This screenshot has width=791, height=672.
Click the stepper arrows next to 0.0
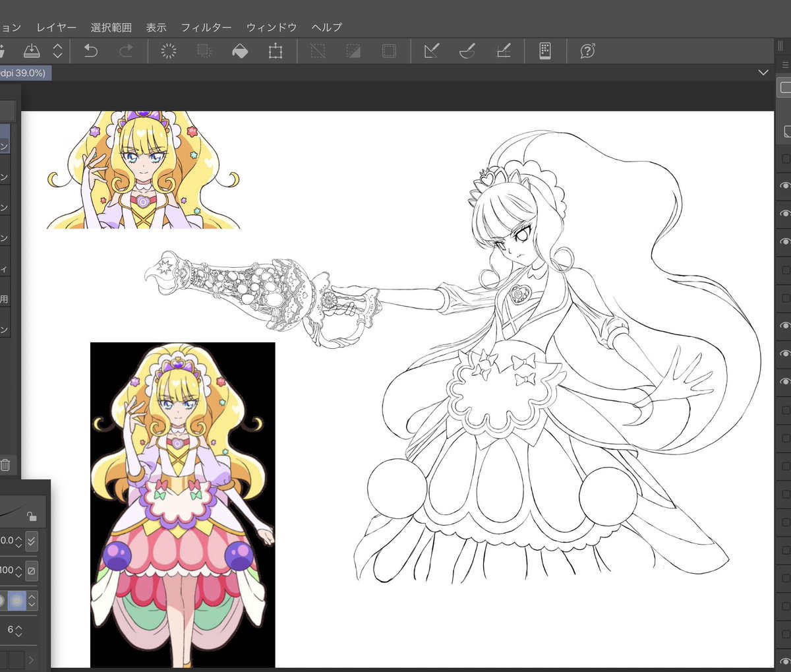(x=18, y=541)
